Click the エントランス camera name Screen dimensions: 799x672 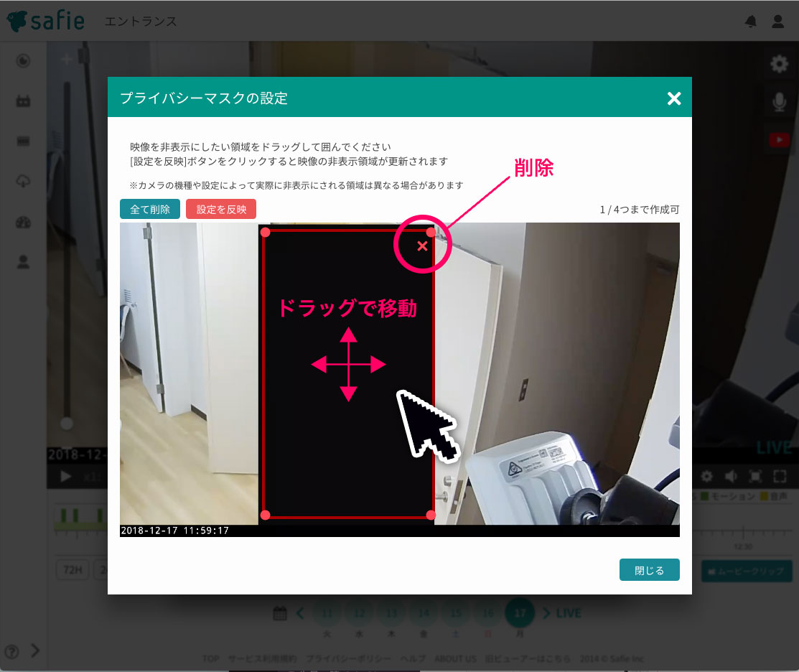141,22
